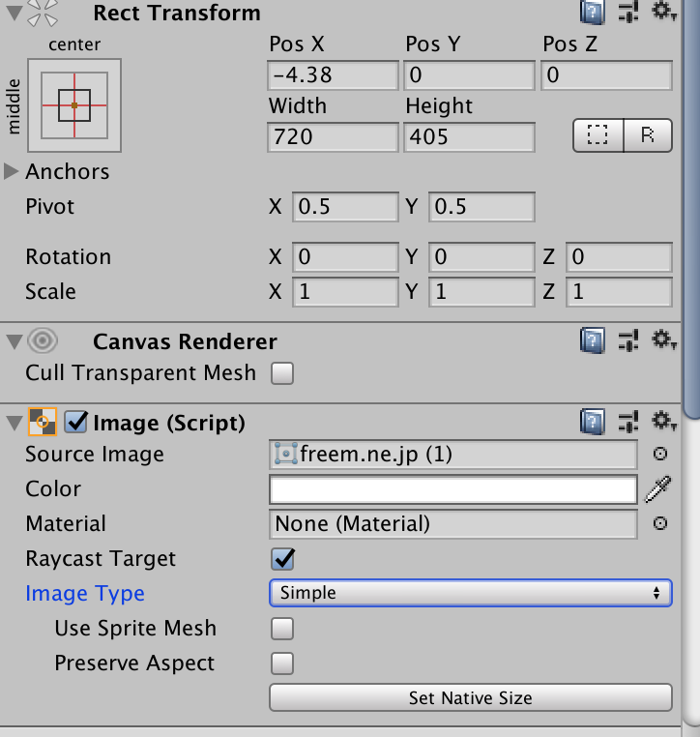Collapse the Canvas Renderer component

click(x=15, y=341)
